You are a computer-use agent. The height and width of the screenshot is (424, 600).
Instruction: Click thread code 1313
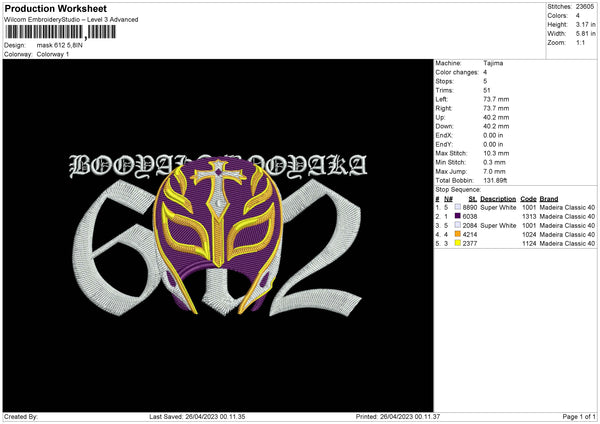pyautogui.click(x=529, y=216)
